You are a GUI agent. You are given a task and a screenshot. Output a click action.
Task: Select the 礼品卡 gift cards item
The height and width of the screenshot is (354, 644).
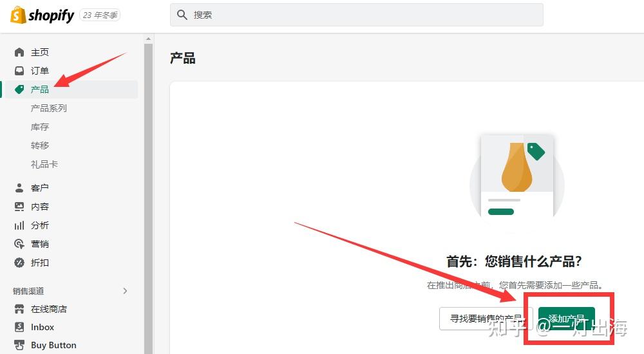click(x=44, y=164)
